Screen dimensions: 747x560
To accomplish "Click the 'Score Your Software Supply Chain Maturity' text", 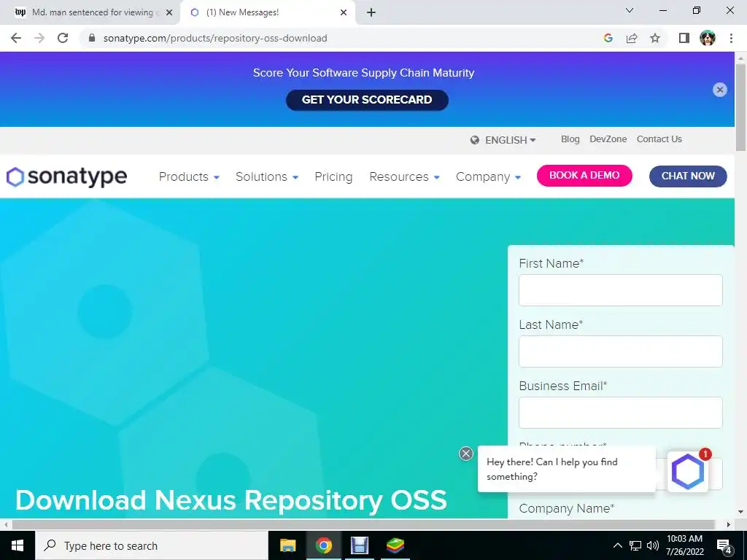I will 363,73.
